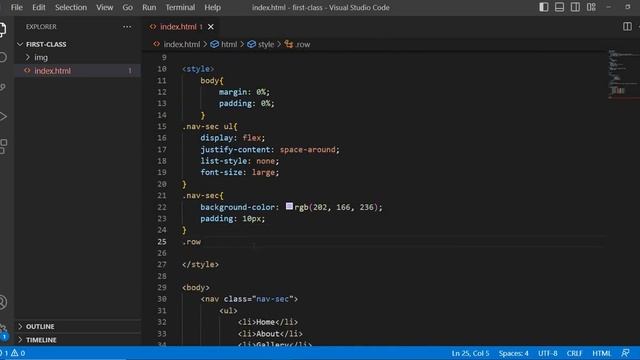Open the Terminal menu
The width and height of the screenshot is (640, 360).
tap(180, 7)
